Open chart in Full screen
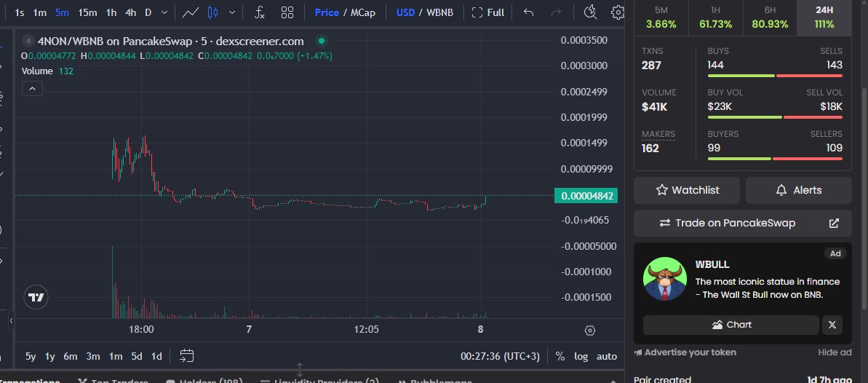The image size is (868, 383). [x=487, y=12]
